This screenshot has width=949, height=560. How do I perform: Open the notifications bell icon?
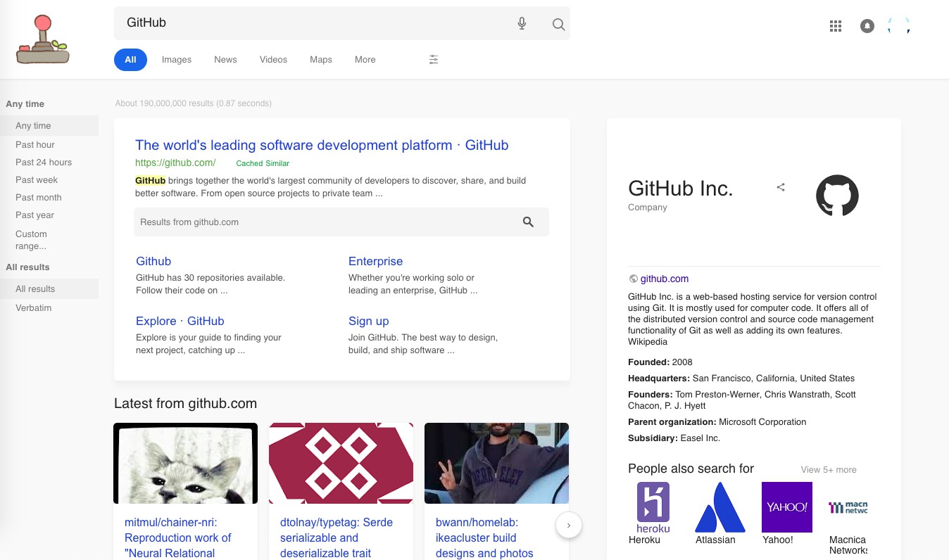tap(867, 25)
